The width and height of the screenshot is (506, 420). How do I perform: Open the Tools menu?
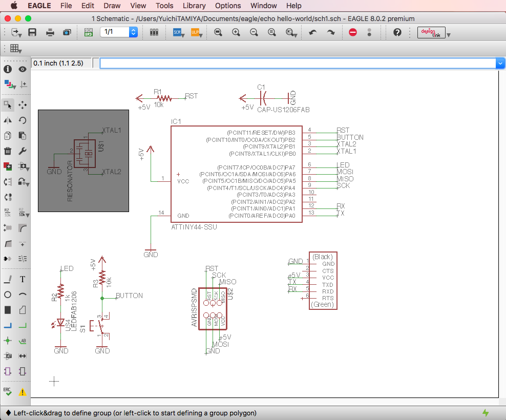pos(164,6)
